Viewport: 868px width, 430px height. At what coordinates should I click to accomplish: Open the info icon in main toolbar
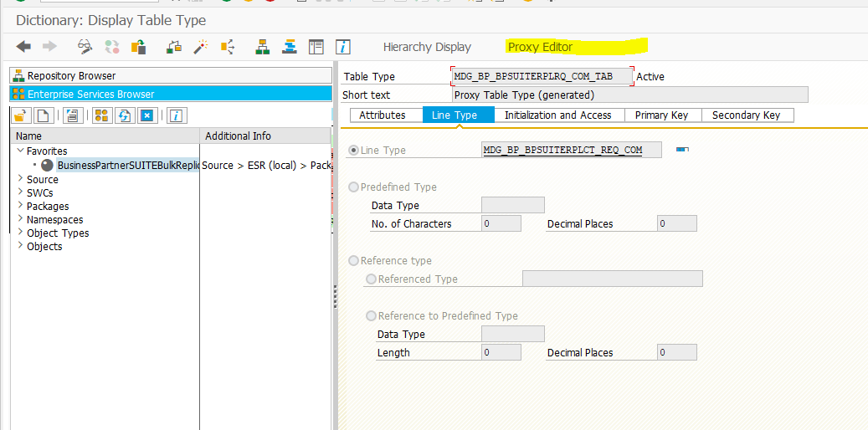(343, 47)
